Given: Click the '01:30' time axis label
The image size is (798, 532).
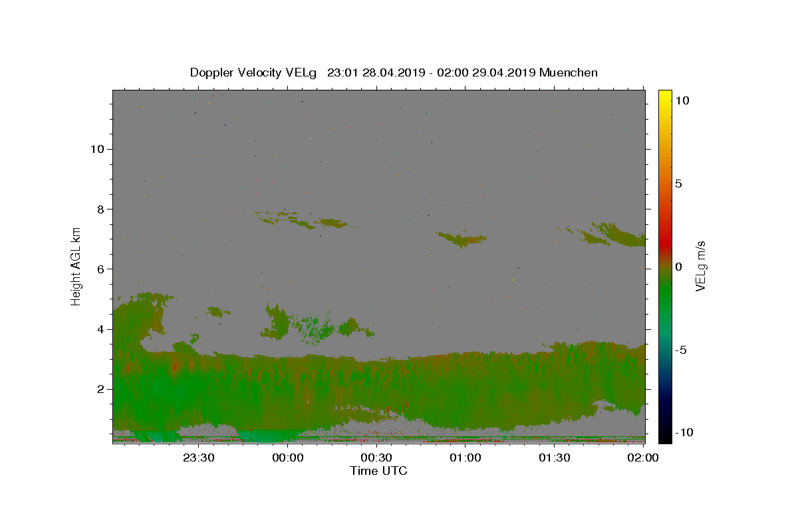Looking at the screenshot, I should (555, 458).
